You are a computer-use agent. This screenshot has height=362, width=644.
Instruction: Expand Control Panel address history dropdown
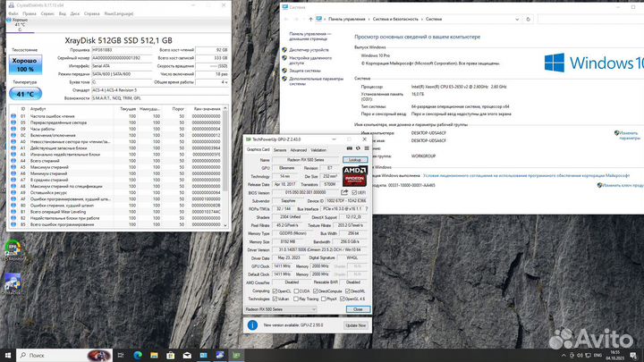(517, 20)
